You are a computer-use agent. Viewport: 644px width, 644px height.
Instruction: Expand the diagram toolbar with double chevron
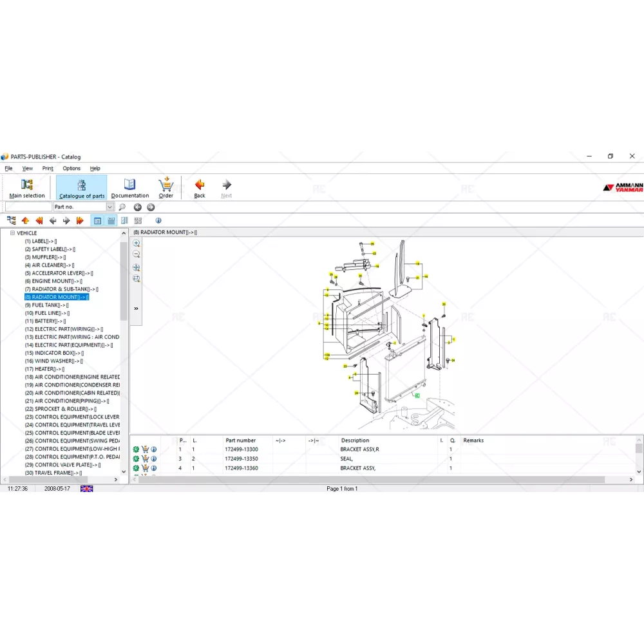tap(137, 308)
